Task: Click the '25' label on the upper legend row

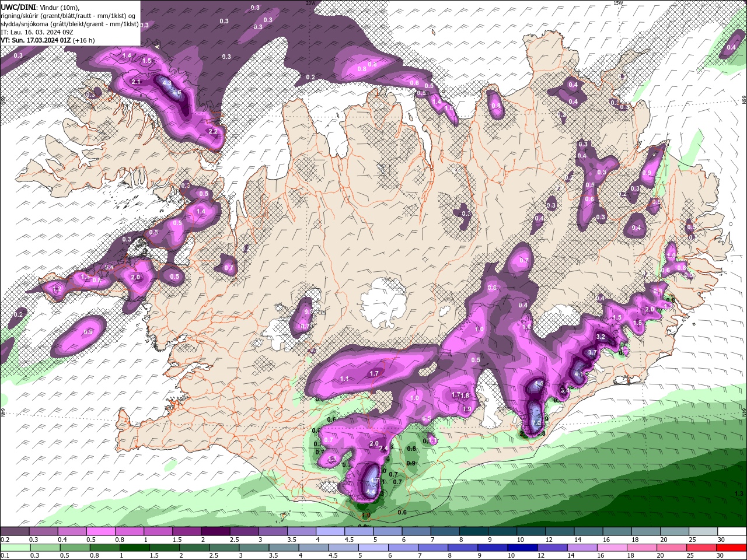Action: (693, 540)
